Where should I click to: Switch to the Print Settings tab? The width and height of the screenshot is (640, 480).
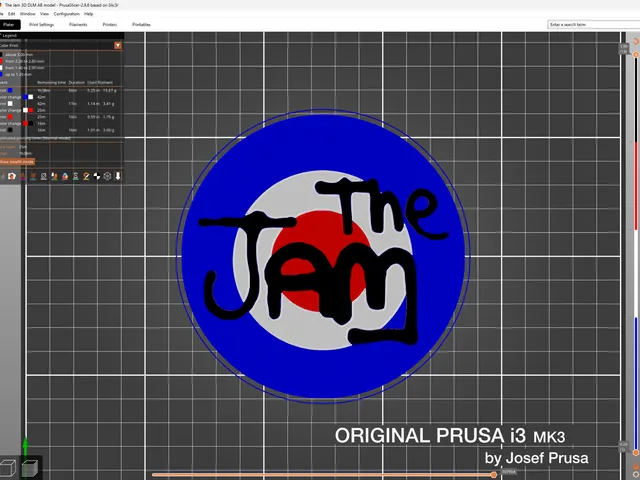click(42, 24)
